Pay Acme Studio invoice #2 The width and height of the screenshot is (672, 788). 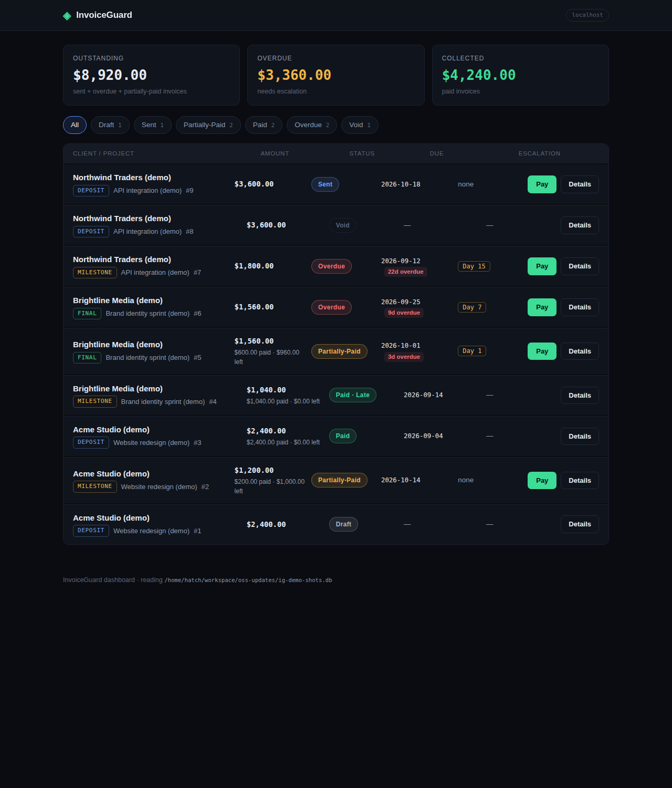click(x=542, y=481)
